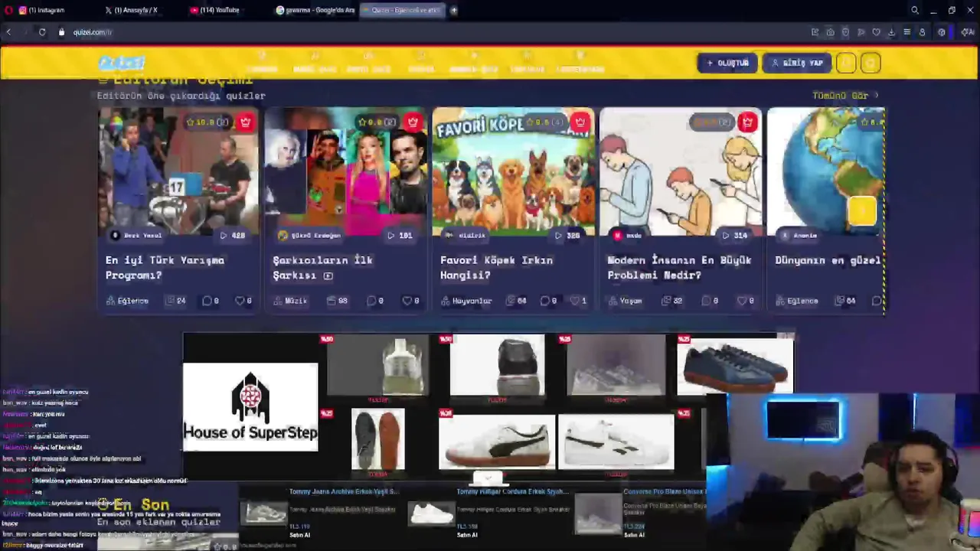980x551 pixels.
Task: Click the Quizel logo in header
Action: point(122,63)
